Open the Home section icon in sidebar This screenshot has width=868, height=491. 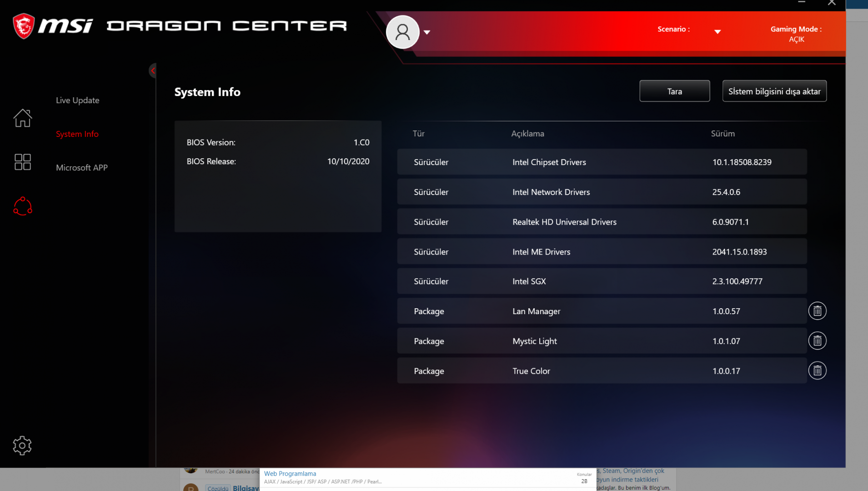22,118
